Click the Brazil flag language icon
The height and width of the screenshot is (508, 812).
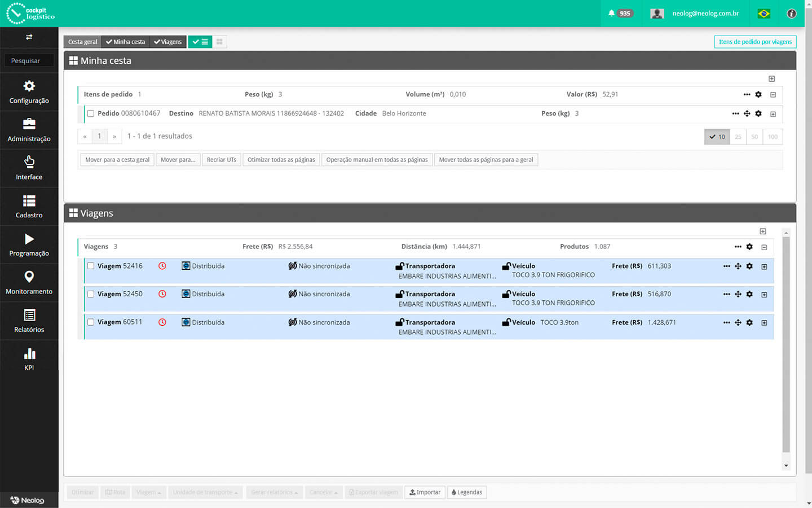(x=764, y=14)
